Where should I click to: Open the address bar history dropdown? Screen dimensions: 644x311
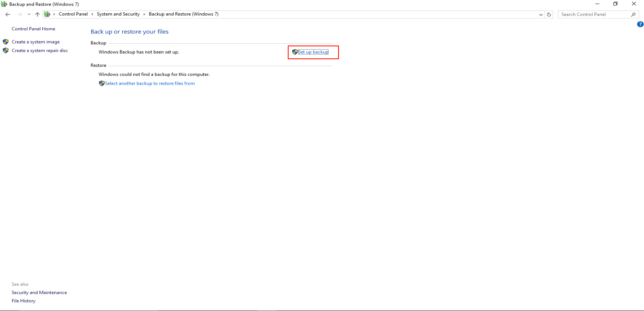point(541,15)
